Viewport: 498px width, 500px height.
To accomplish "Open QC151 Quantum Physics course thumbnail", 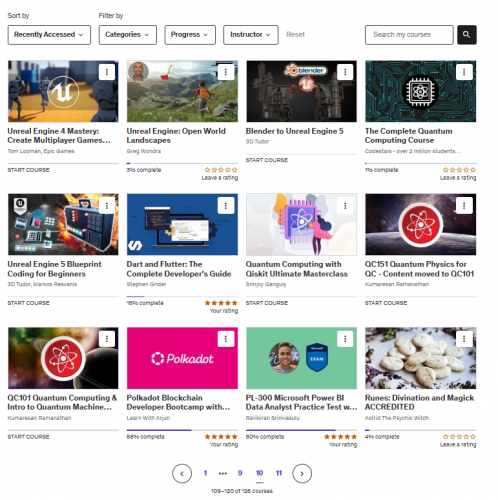I will point(421,225).
